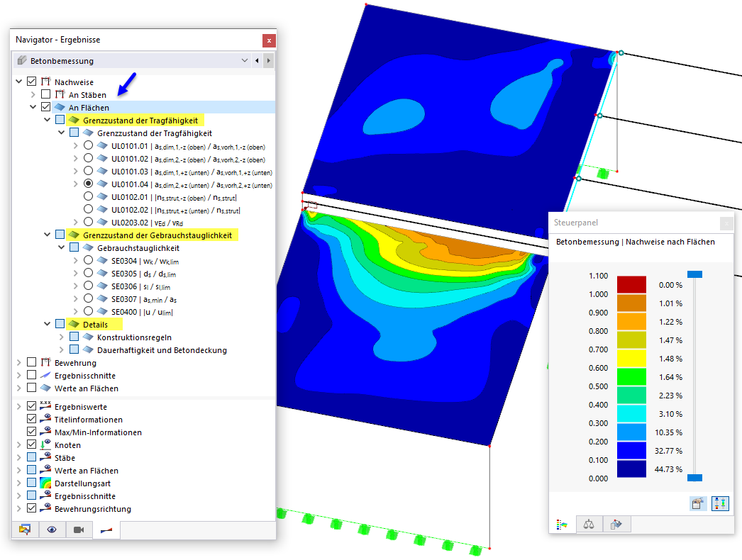
Task: Disable the Max/Min-Informationen checkbox
Action: click(32, 432)
